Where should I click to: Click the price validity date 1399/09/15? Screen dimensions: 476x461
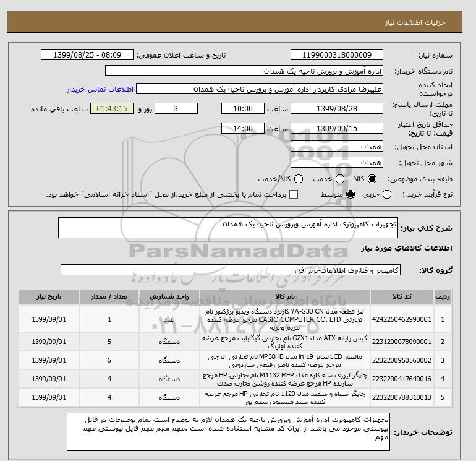tap(337, 129)
